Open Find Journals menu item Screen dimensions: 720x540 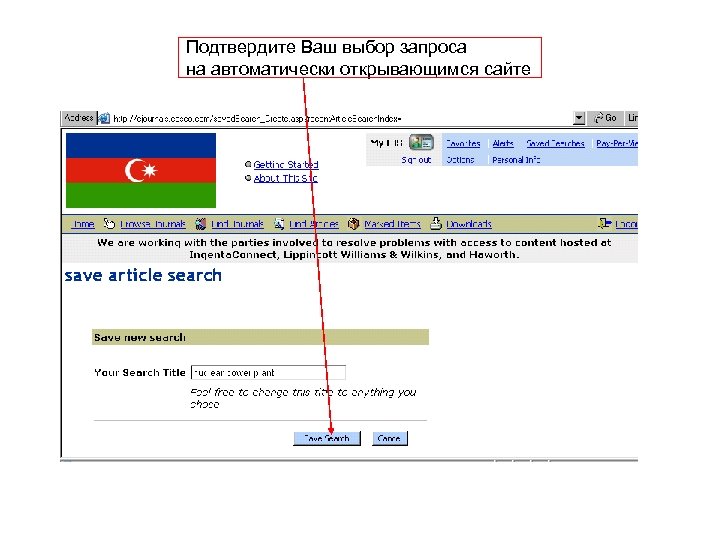coord(237,224)
